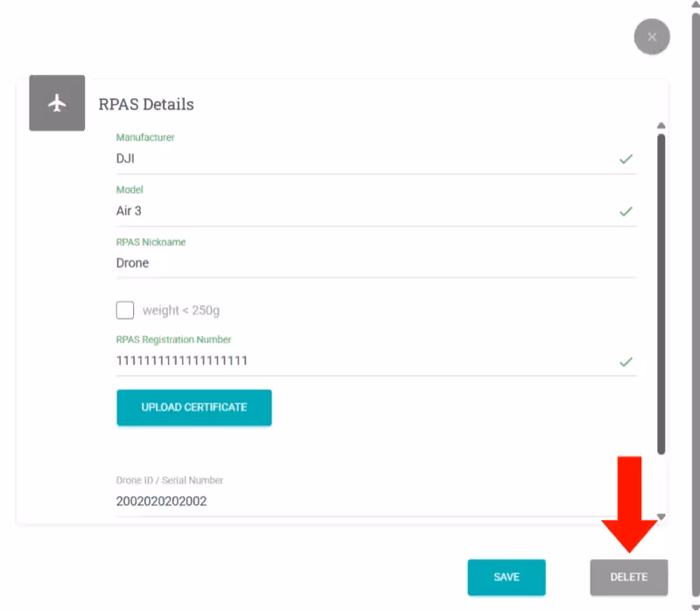Click the Manufacturer validation checkmark
This screenshot has height=611, width=700.
coord(626,159)
